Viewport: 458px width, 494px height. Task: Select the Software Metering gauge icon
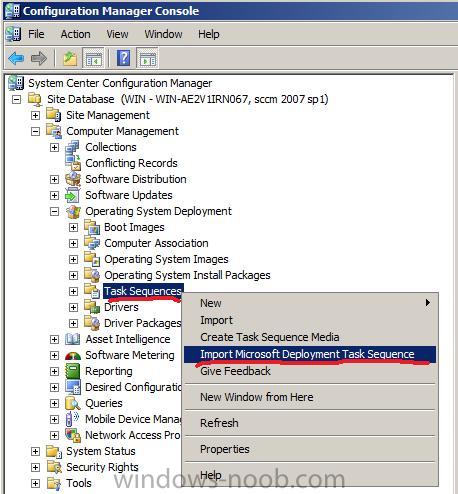pos(73,355)
